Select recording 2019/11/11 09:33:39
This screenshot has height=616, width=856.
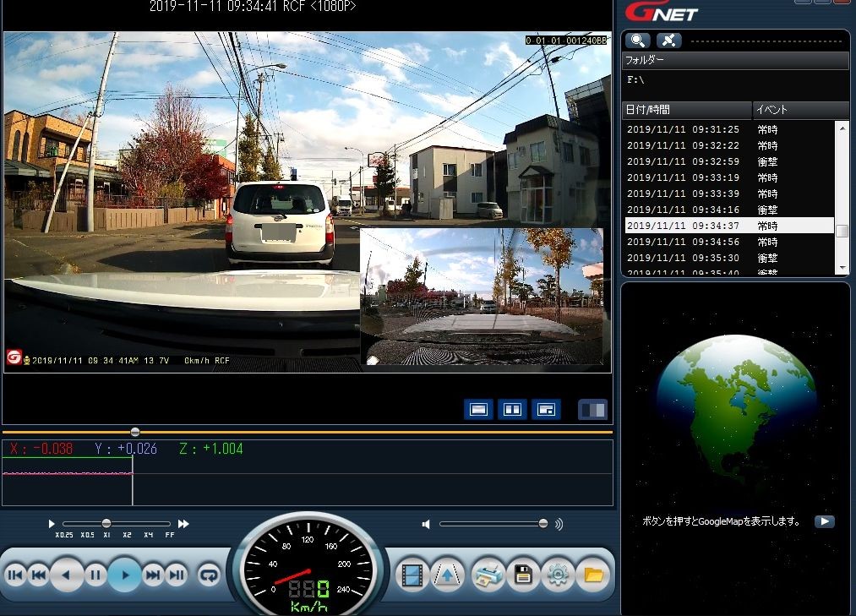coord(728,194)
